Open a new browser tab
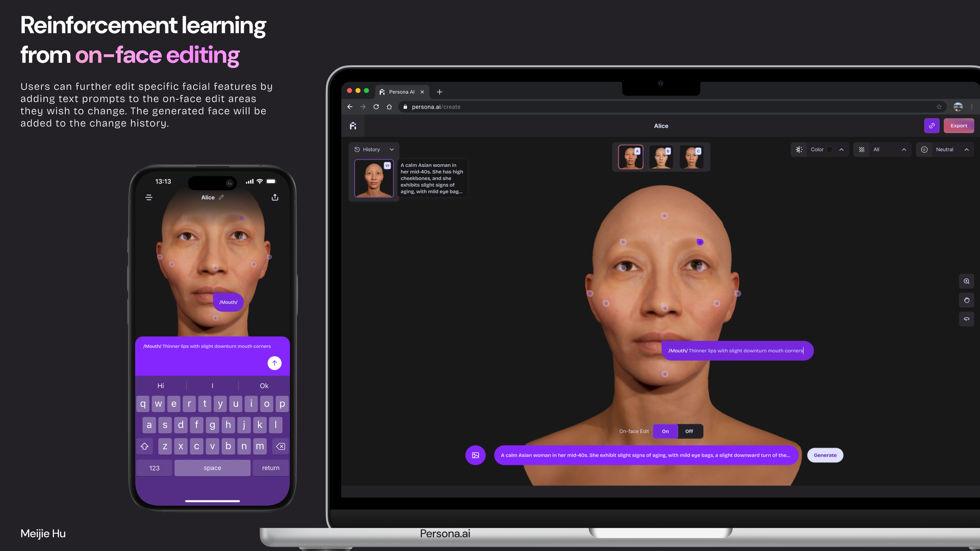The height and width of the screenshot is (551, 980). 439,91
